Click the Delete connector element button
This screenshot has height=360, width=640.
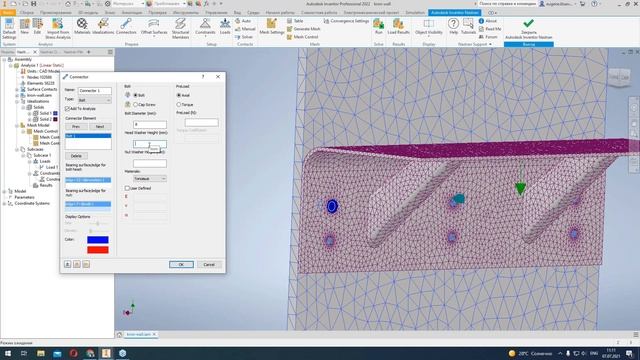click(76, 156)
